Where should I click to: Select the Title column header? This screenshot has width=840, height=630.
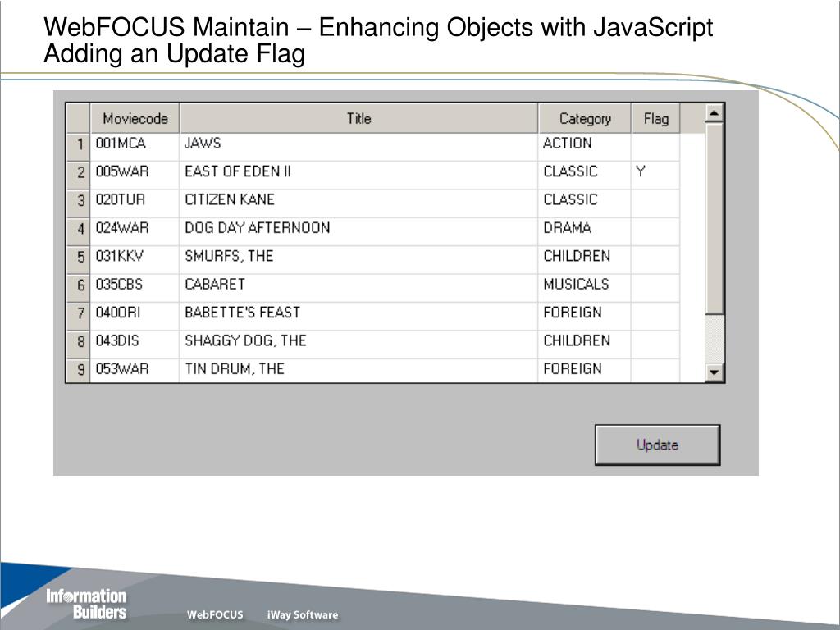click(359, 118)
